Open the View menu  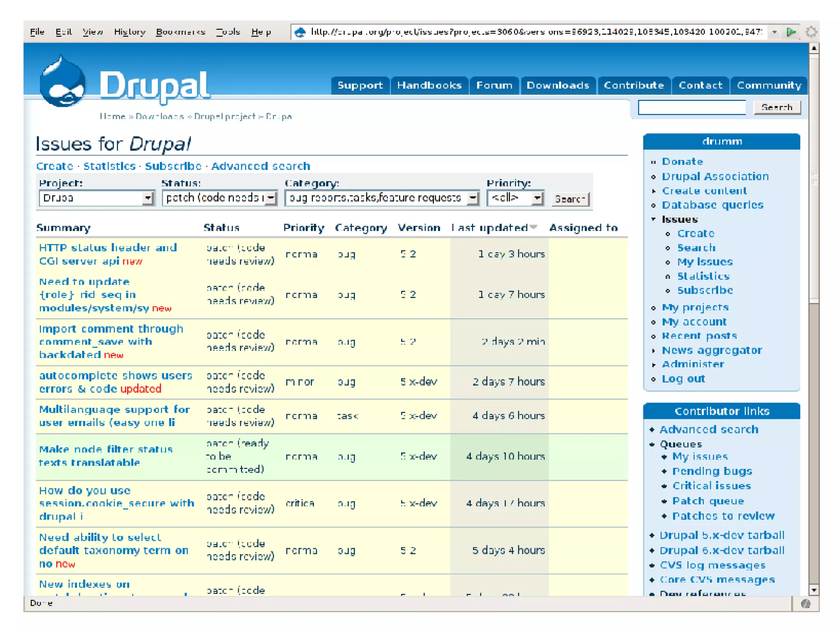tap(92, 32)
